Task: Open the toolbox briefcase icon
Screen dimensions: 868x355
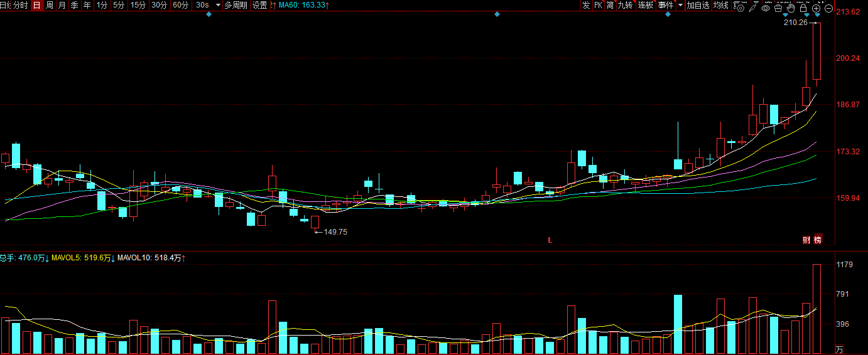Action: point(778,8)
